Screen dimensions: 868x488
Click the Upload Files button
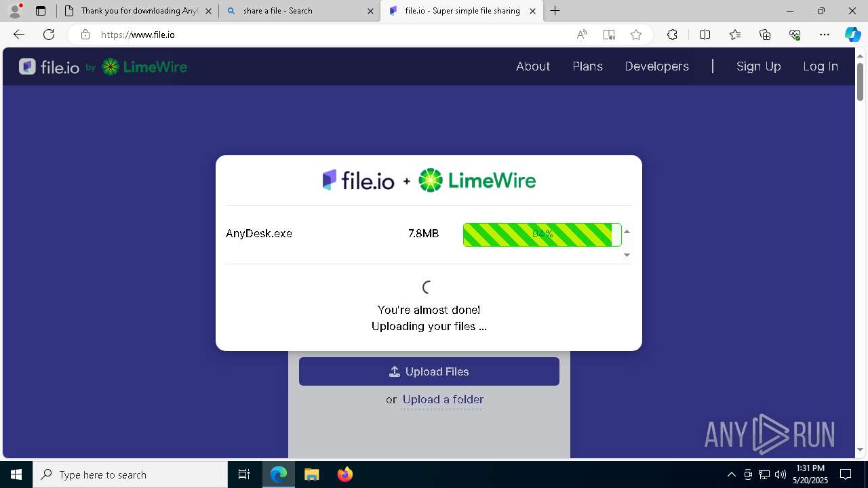[x=429, y=371]
